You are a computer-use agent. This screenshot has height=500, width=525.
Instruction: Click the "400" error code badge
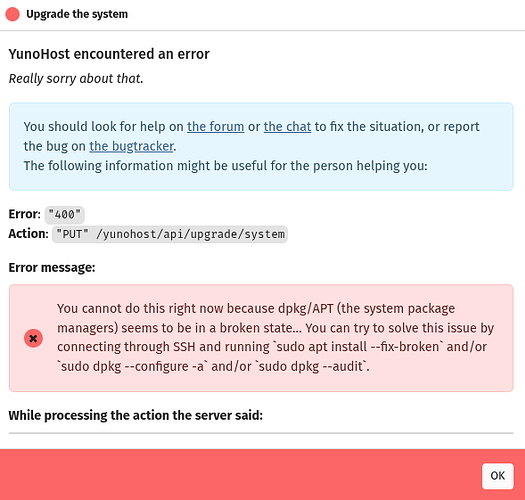(65, 214)
